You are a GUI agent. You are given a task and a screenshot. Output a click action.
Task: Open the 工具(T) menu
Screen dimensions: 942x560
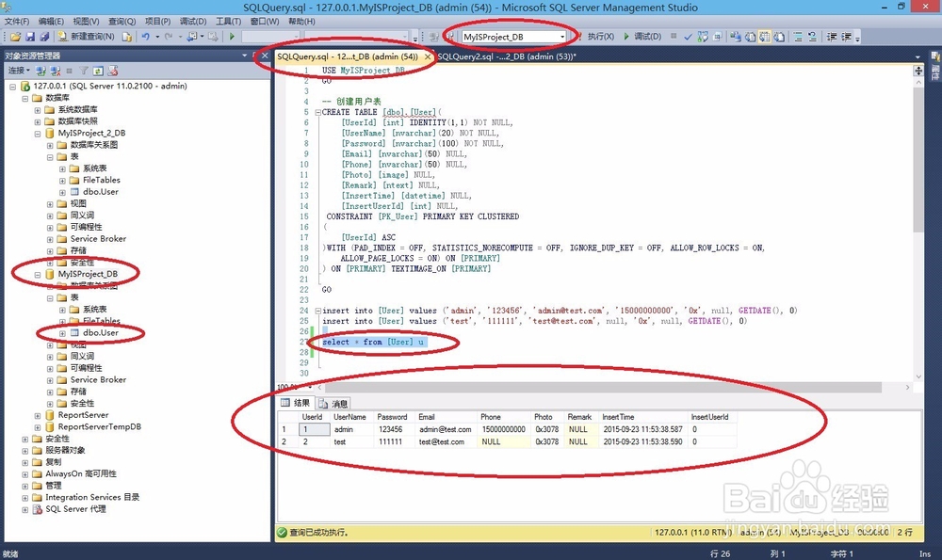tap(228, 21)
